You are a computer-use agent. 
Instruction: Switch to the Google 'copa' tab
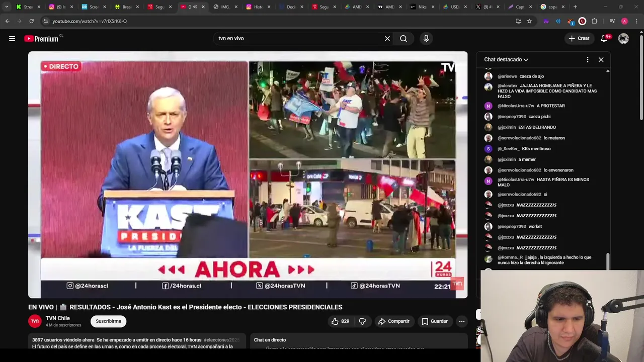pyautogui.click(x=552, y=7)
